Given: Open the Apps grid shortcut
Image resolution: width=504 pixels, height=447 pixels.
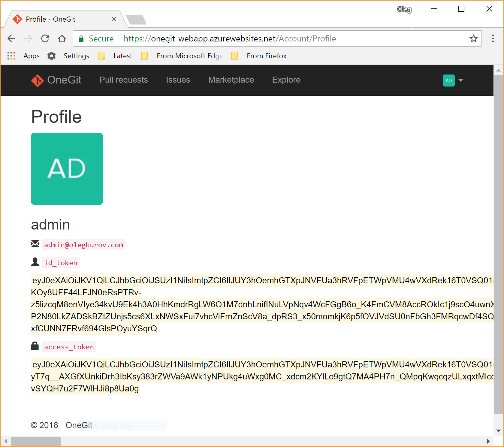Looking at the screenshot, I should tap(11, 56).
